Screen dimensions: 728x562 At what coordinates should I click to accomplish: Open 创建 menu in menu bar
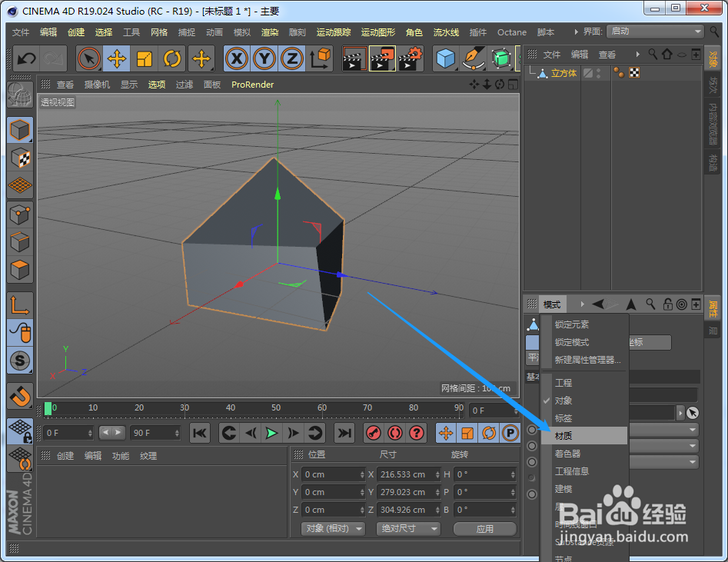click(76, 32)
